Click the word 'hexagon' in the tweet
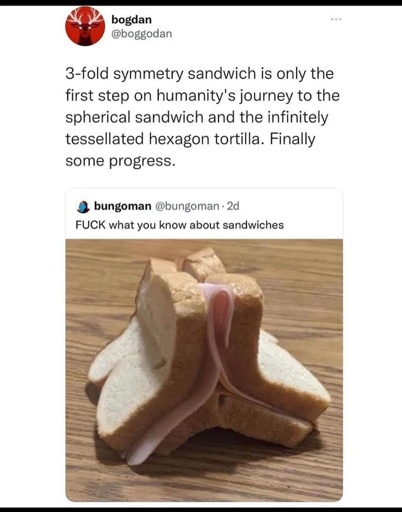The width and height of the screenshot is (402, 512). click(x=179, y=139)
